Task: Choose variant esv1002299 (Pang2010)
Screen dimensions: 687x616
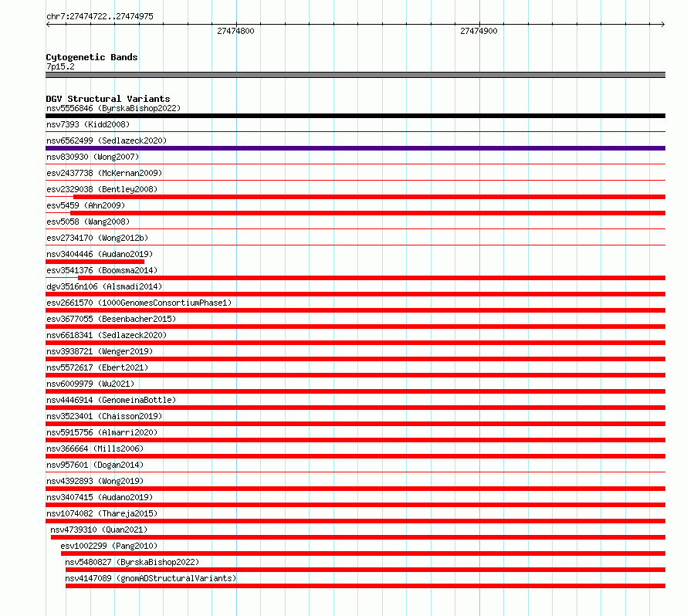Action: [x=109, y=546]
